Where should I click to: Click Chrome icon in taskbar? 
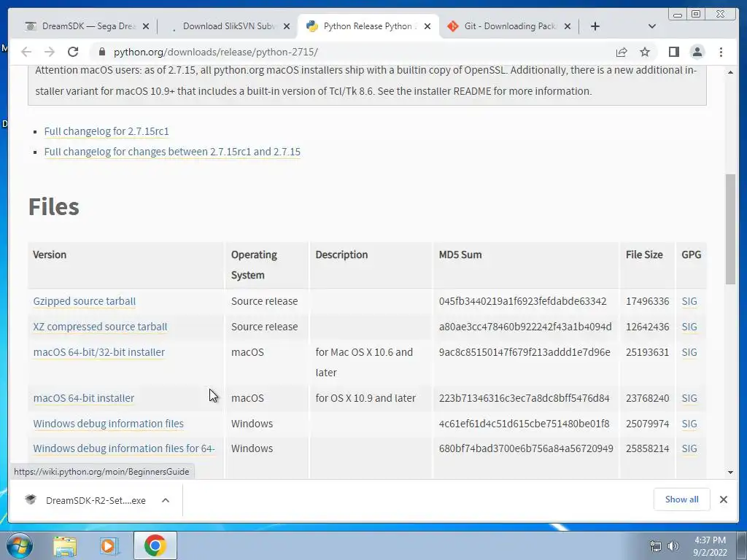point(155,545)
